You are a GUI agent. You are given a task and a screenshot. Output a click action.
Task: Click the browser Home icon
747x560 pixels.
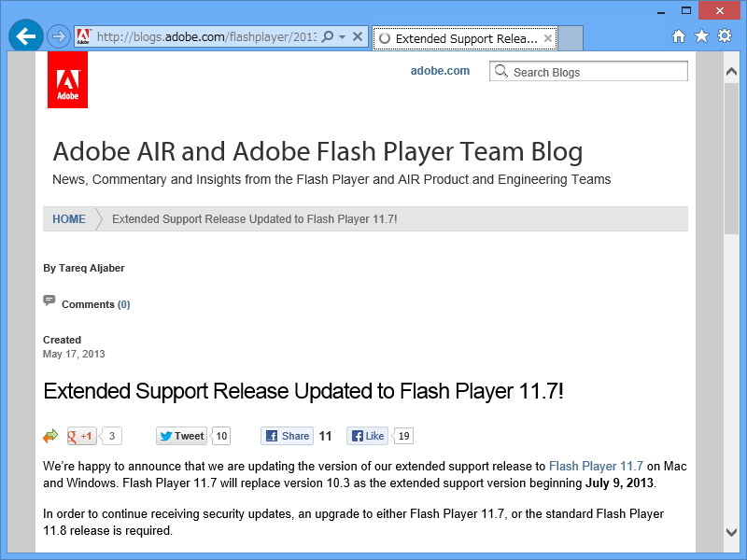681,35
